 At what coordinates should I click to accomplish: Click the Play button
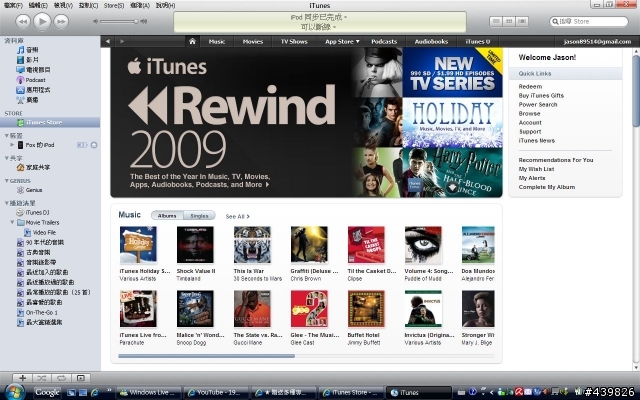pos(42,21)
